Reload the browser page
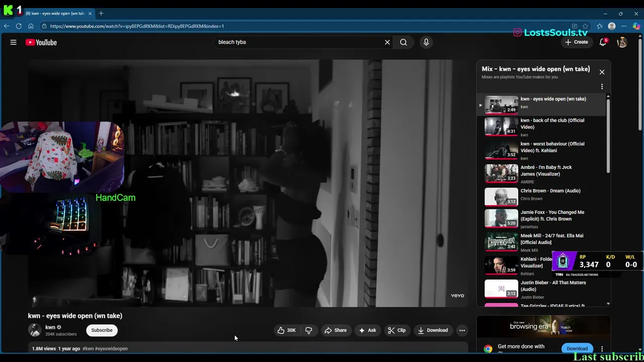 [x=19, y=26]
